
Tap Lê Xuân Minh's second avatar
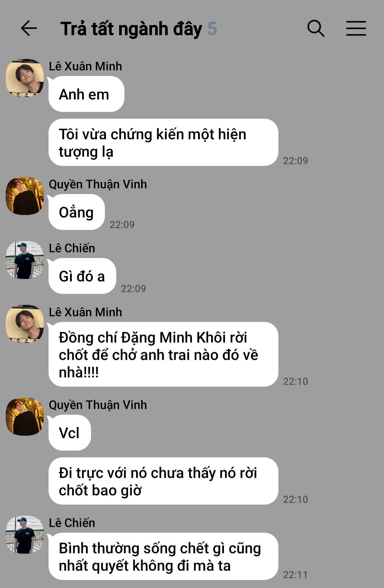tap(25, 324)
